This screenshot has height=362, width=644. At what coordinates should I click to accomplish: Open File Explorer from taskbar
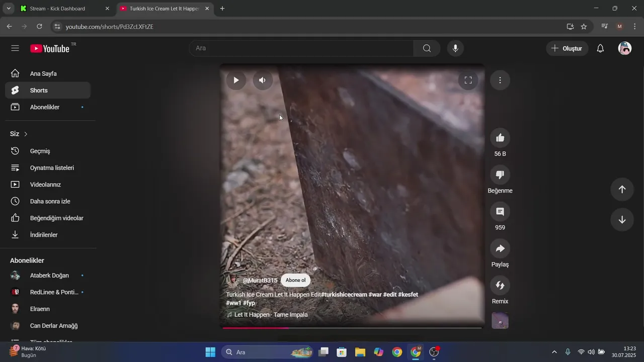360,352
